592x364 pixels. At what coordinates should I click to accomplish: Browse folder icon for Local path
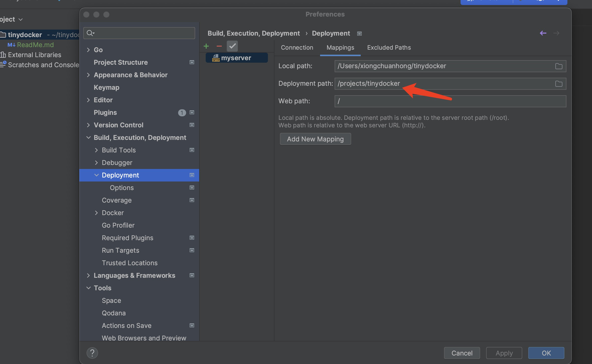coord(558,66)
